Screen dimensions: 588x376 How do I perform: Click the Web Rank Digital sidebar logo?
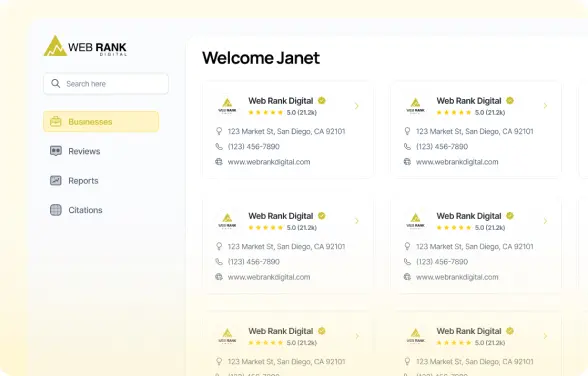tap(85, 46)
